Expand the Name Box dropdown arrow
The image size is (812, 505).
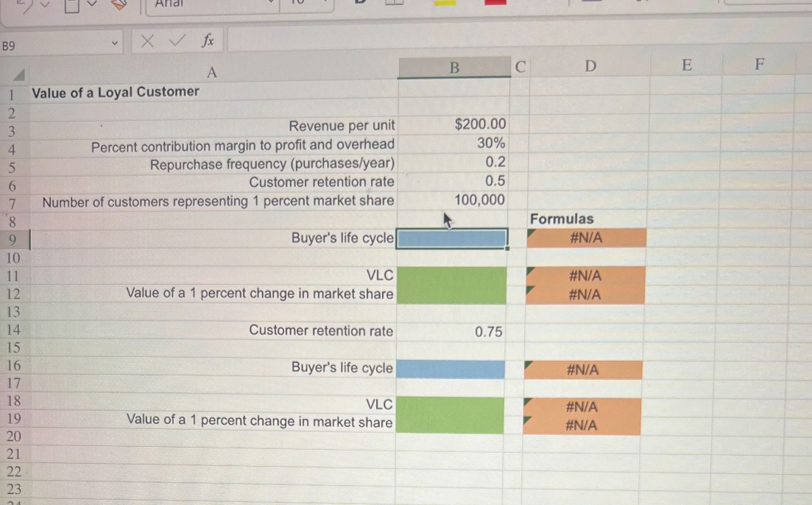(x=114, y=43)
